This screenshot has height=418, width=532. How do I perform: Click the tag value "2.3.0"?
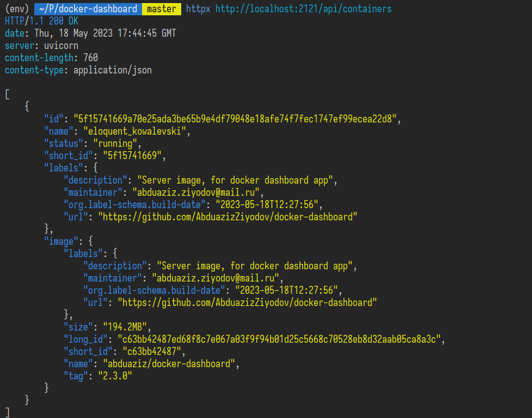pyautogui.click(x=115, y=376)
